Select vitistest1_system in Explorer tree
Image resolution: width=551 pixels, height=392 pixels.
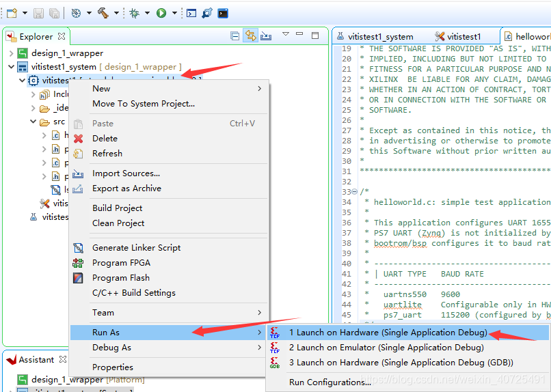coord(64,67)
